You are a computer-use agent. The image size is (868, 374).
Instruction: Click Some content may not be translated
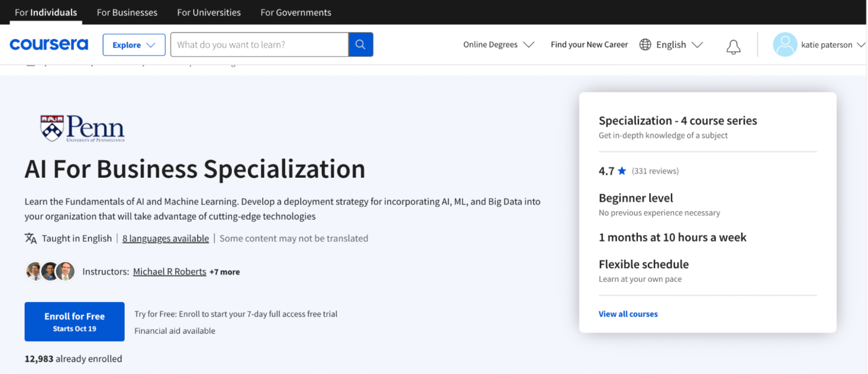click(294, 238)
